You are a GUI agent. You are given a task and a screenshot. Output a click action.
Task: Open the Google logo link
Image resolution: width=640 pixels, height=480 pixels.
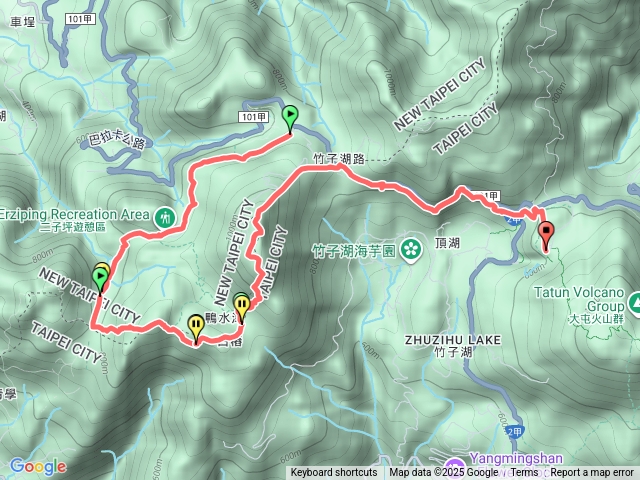(38, 467)
